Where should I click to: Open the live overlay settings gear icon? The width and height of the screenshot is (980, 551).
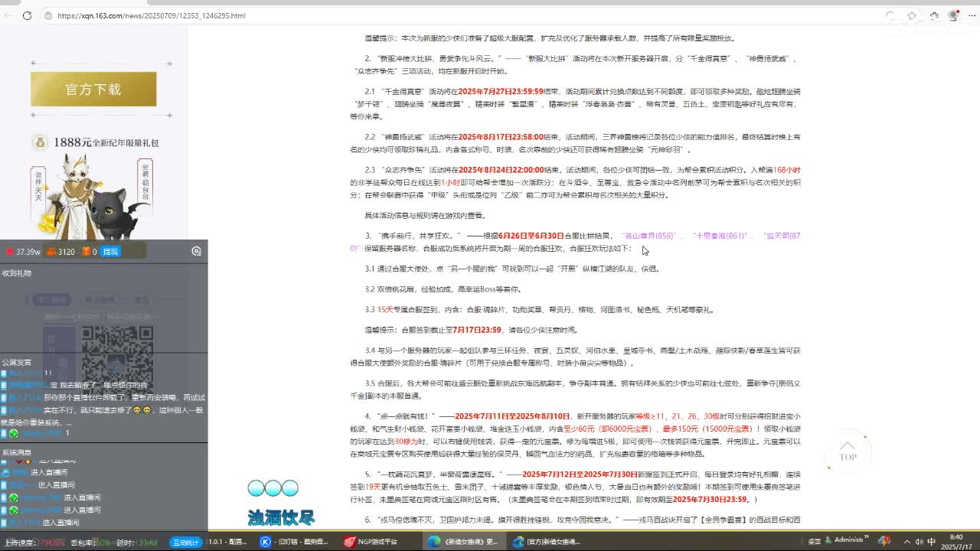[197, 251]
